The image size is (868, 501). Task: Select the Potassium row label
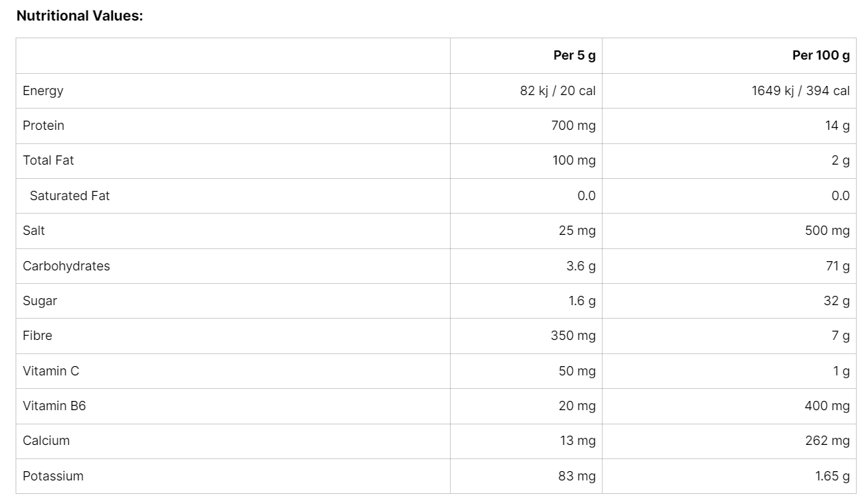click(53, 476)
